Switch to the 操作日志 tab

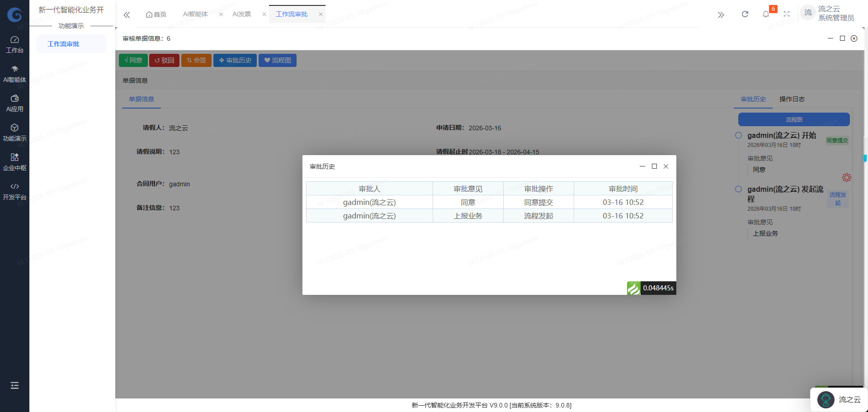tap(792, 99)
